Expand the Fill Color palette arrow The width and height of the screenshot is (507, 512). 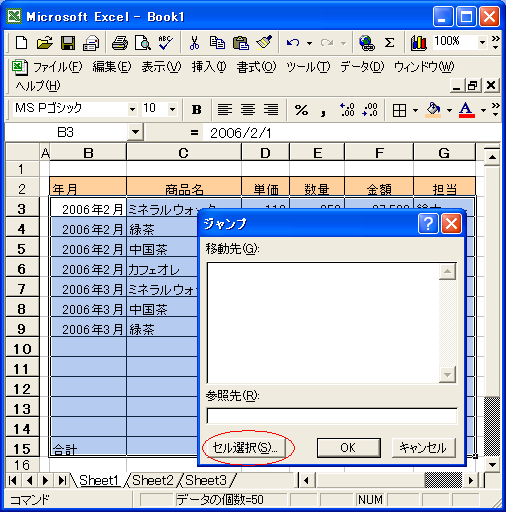(449, 110)
